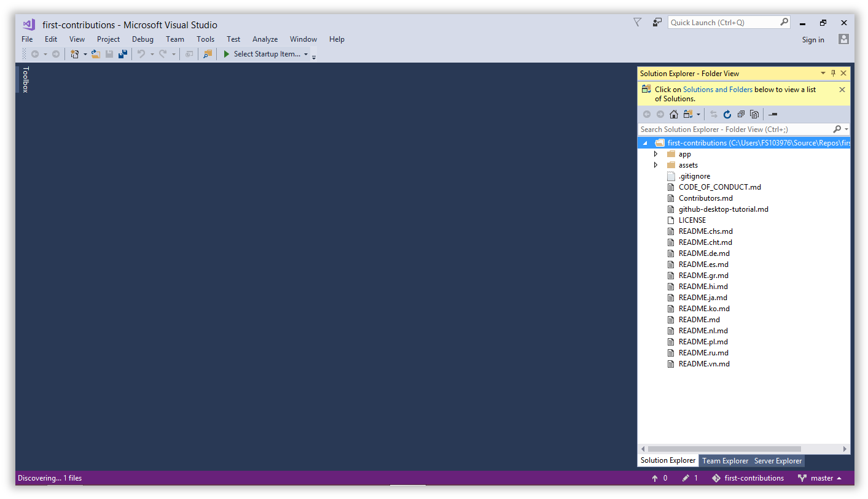868x499 pixels.
Task: Click Solutions and Folders link
Action: tap(717, 90)
